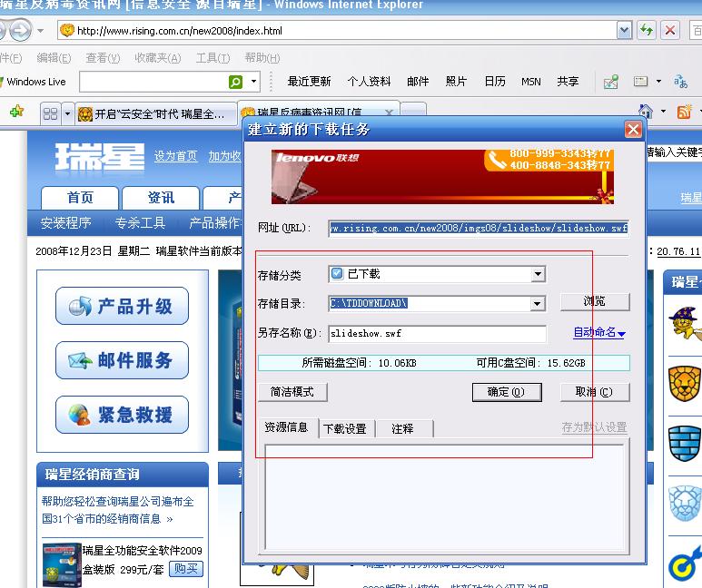The image size is (702, 588).
Task: Open the address bar URL history dropdown
Action: [624, 31]
